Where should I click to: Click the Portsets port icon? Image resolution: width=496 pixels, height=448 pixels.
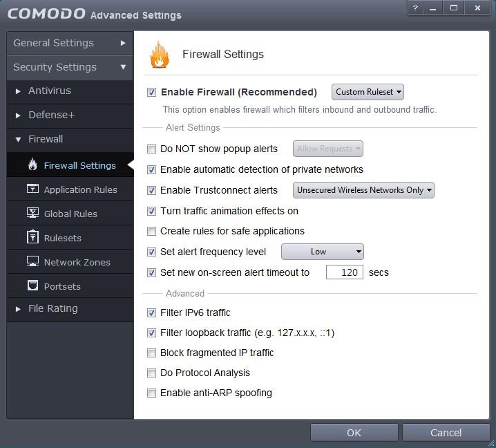click(x=32, y=286)
